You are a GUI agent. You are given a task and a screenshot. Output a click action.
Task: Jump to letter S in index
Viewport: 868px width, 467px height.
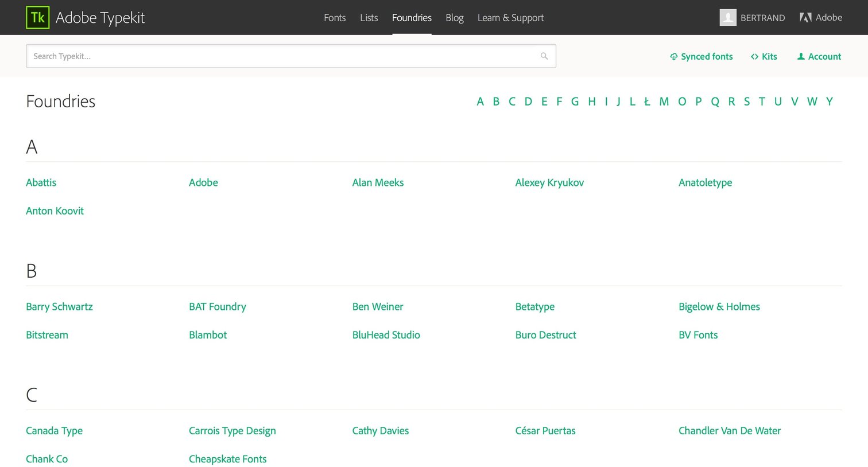click(747, 102)
